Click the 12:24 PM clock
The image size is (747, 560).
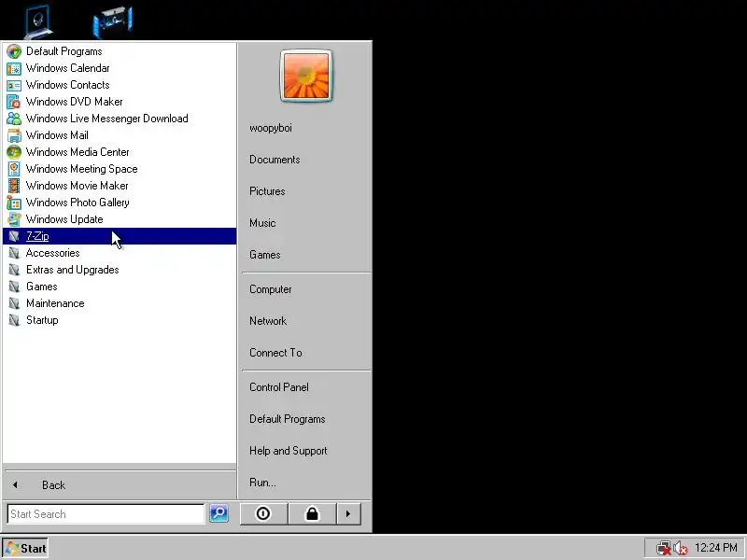(x=716, y=548)
